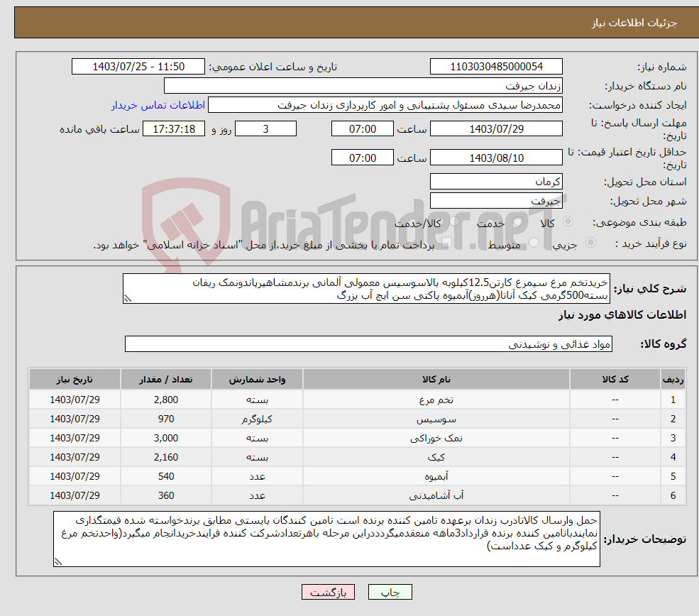Viewport: 699px width, 616px height.
Task: Click the تعداد / مقدار column header
Action: 166,379
